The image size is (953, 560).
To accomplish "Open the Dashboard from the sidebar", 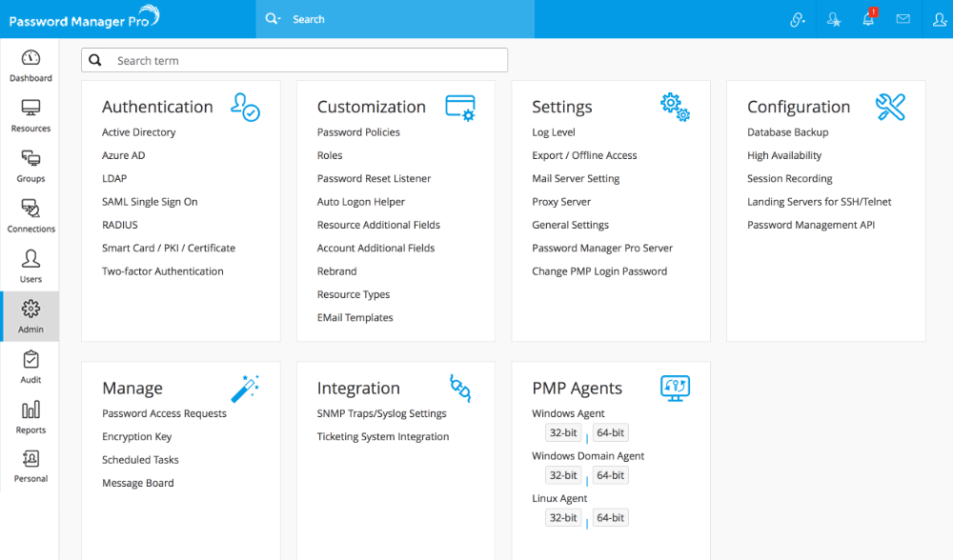I will point(30,66).
